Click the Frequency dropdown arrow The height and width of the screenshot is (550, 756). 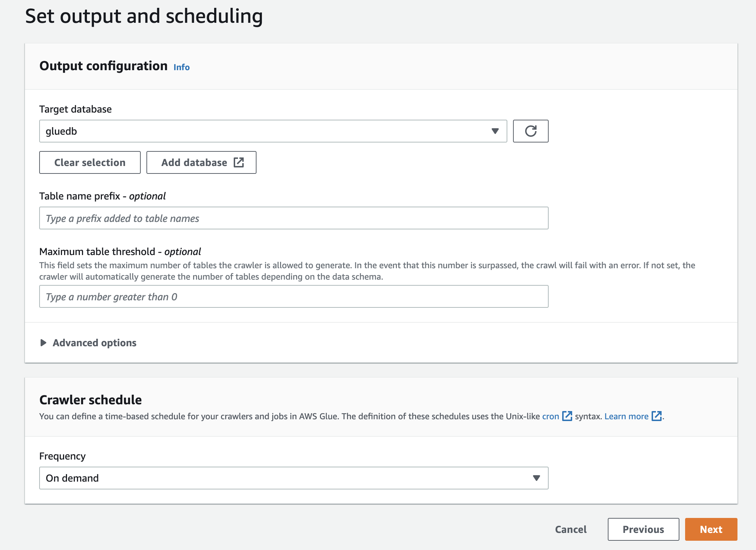tap(536, 478)
